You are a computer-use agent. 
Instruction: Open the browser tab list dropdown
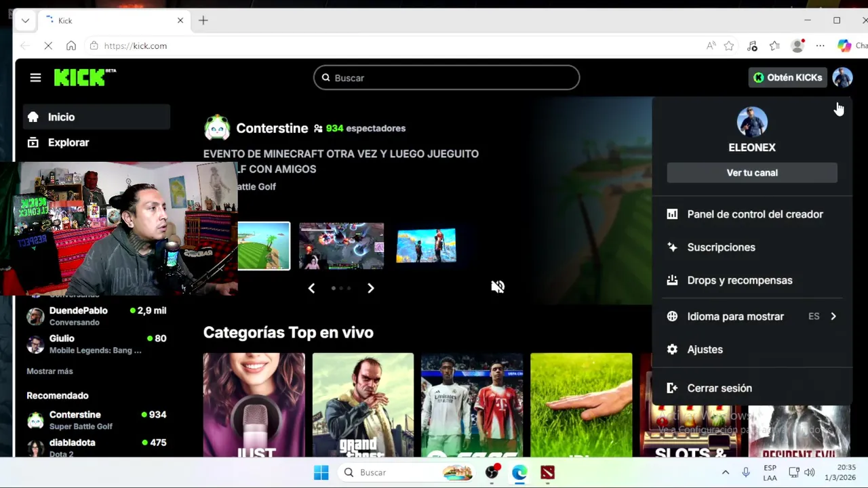pos(25,20)
